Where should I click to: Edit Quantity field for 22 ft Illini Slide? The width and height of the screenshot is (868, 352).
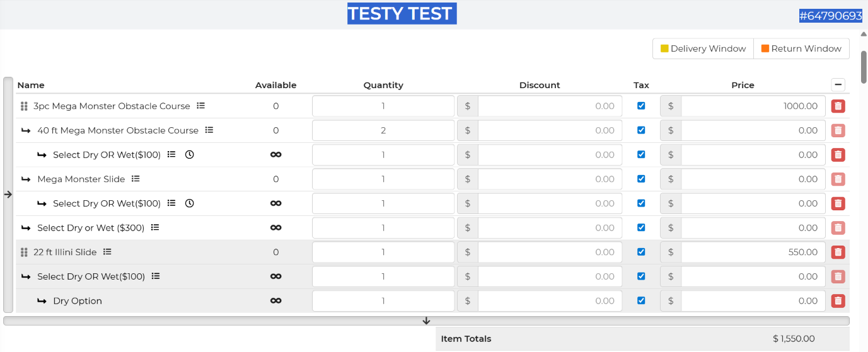tap(383, 252)
